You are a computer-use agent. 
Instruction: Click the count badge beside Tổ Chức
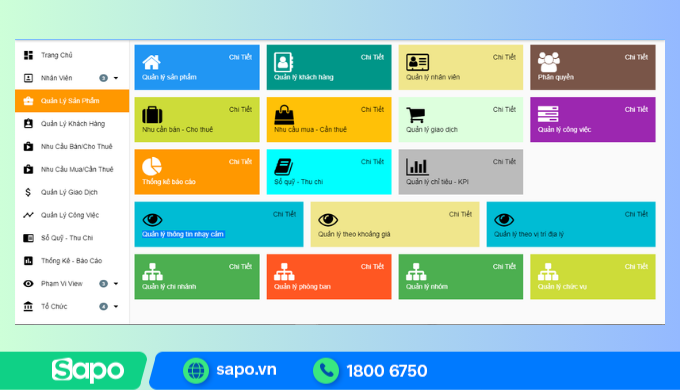coord(103,306)
